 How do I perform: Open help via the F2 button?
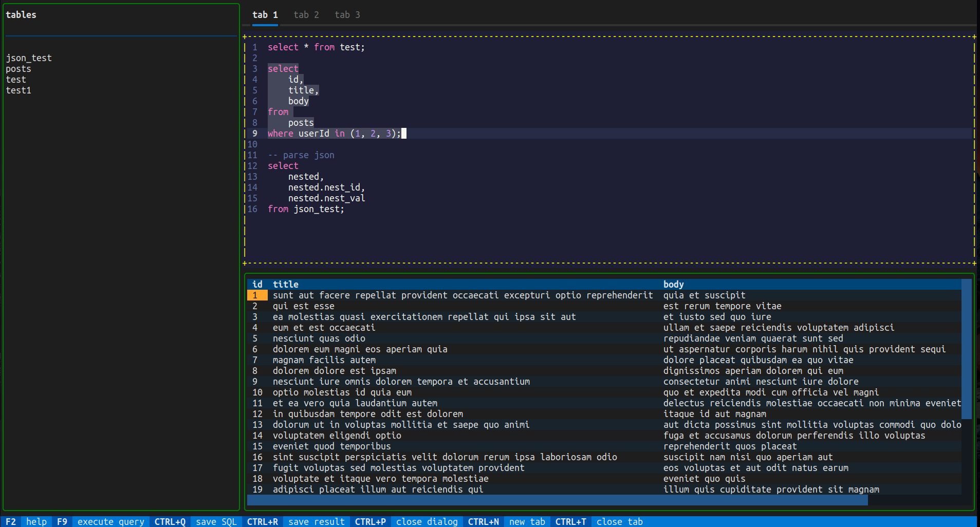click(11, 521)
